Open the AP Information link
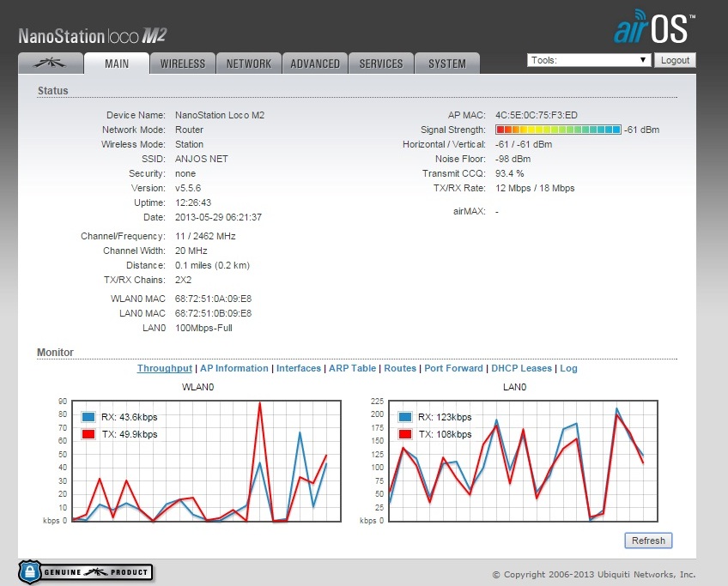Screen dimensions: 728x586 234,368
